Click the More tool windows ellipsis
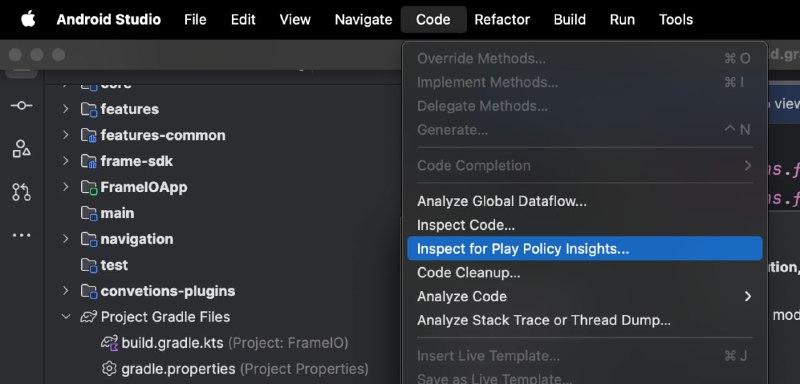 (x=21, y=236)
